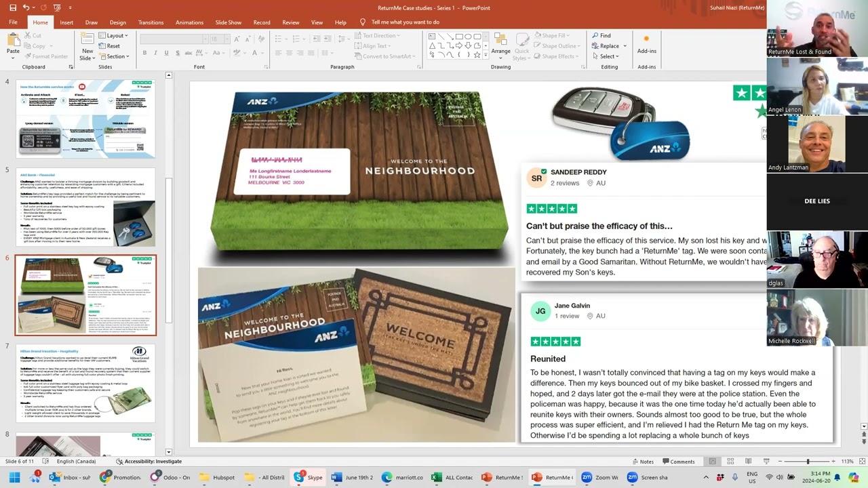Select slide 5 thumbnail ANZ Bank
This screenshot has height=488, width=868.
pyautogui.click(x=85, y=207)
